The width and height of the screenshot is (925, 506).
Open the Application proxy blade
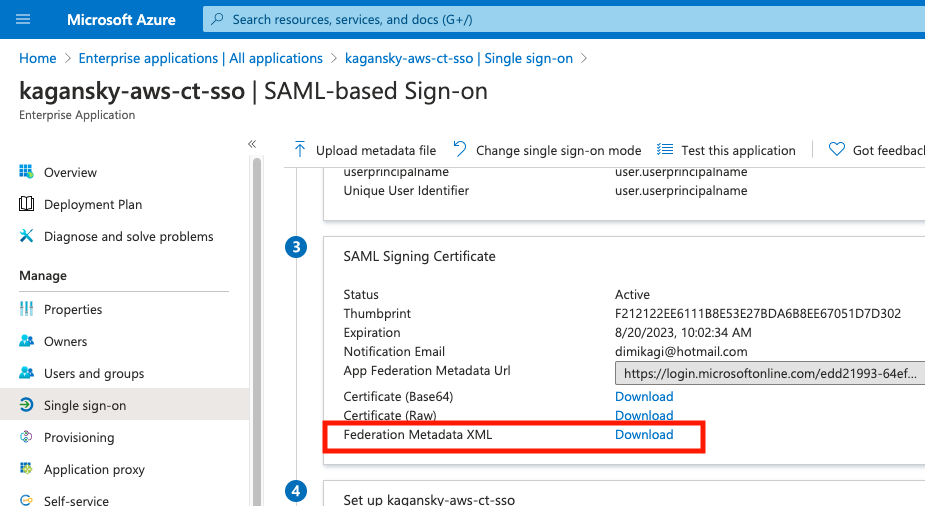[x=94, y=469]
